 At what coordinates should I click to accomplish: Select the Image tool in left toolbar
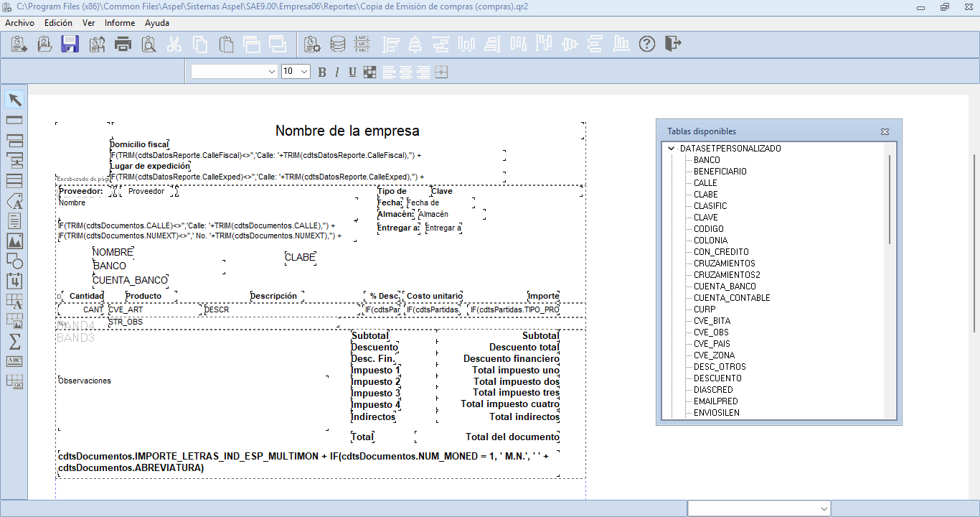coord(14,241)
